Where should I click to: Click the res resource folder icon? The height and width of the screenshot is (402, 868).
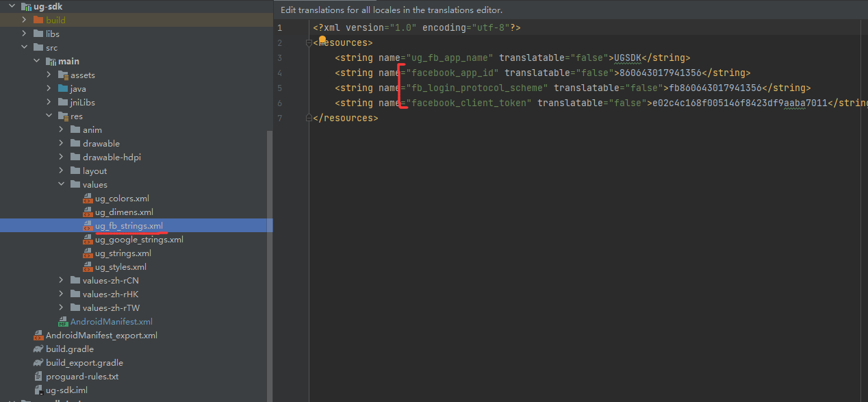pyautogui.click(x=63, y=116)
